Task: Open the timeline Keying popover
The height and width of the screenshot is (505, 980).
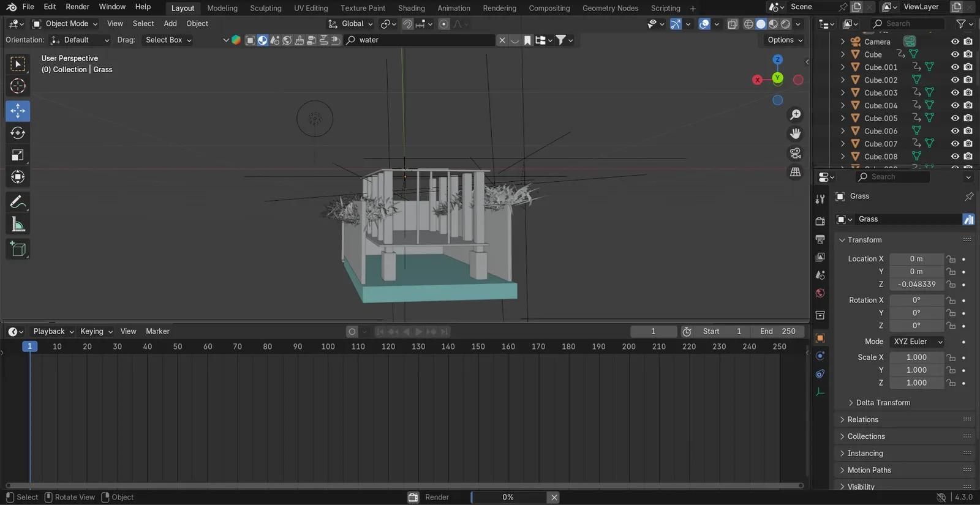Action: 96,331
